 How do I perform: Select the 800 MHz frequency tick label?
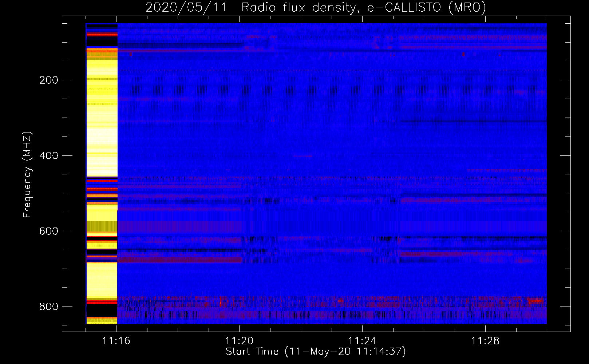(x=49, y=306)
